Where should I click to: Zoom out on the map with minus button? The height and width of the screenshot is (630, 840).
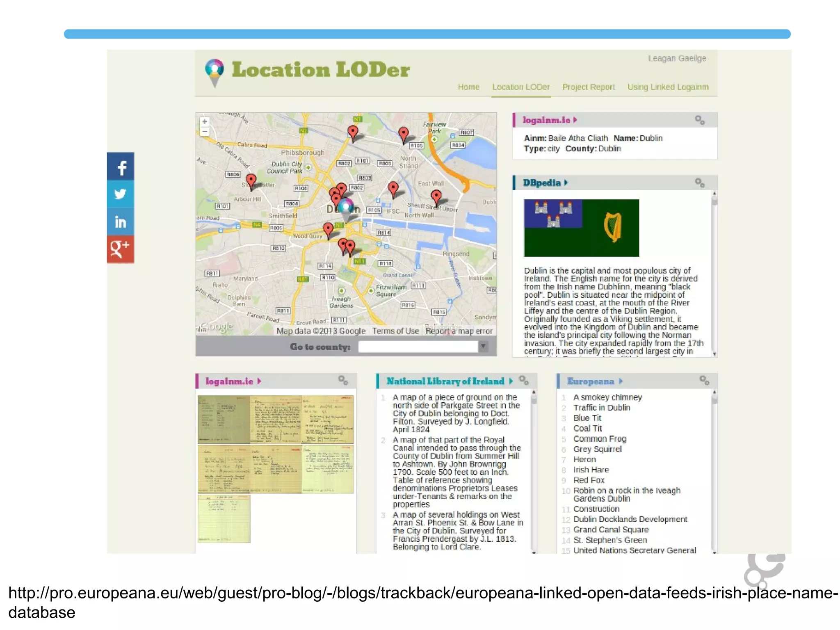click(x=204, y=131)
